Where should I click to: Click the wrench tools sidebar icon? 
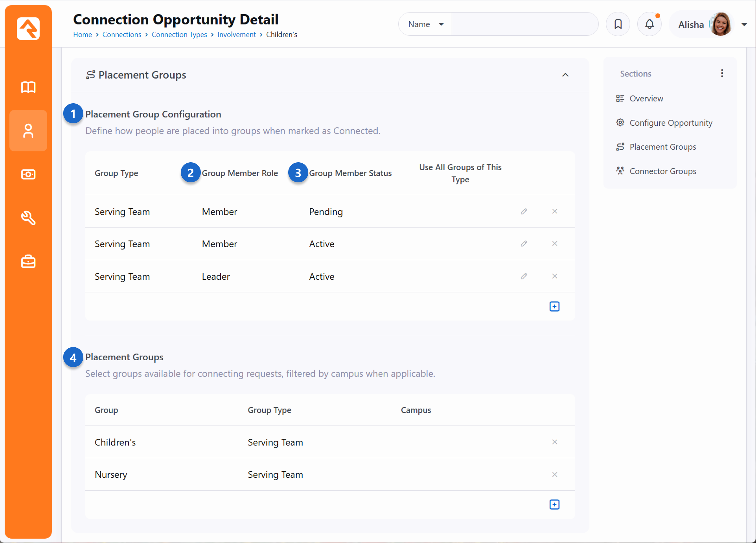pyautogui.click(x=28, y=218)
